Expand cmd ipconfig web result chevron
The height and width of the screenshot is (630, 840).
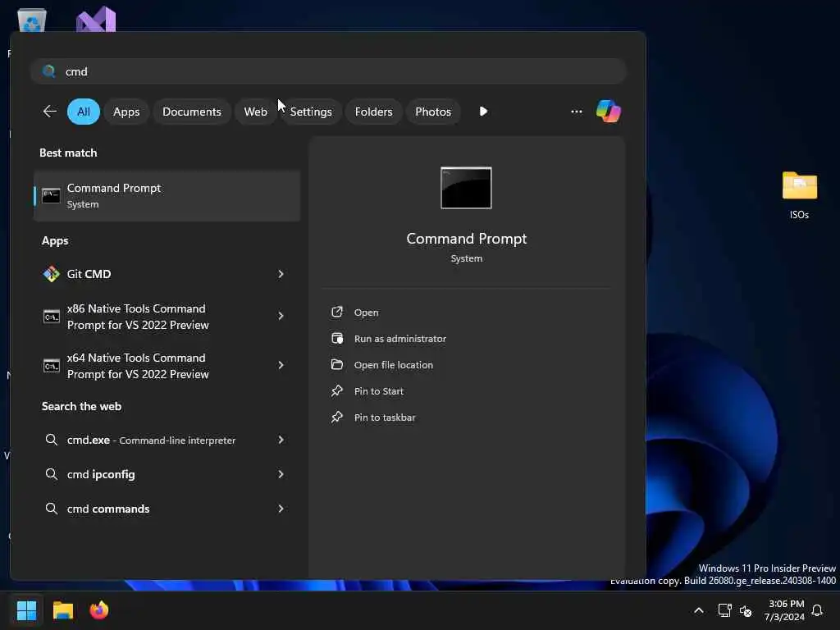tap(281, 474)
